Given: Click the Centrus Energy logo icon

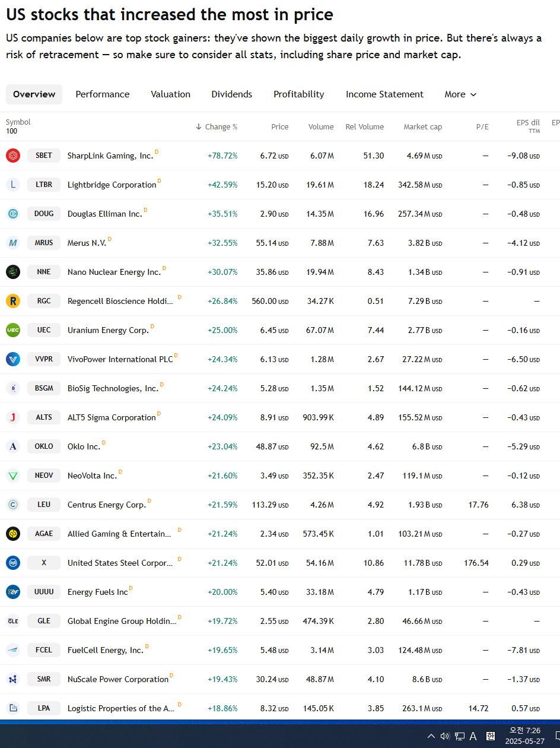Looking at the screenshot, I should [13, 505].
